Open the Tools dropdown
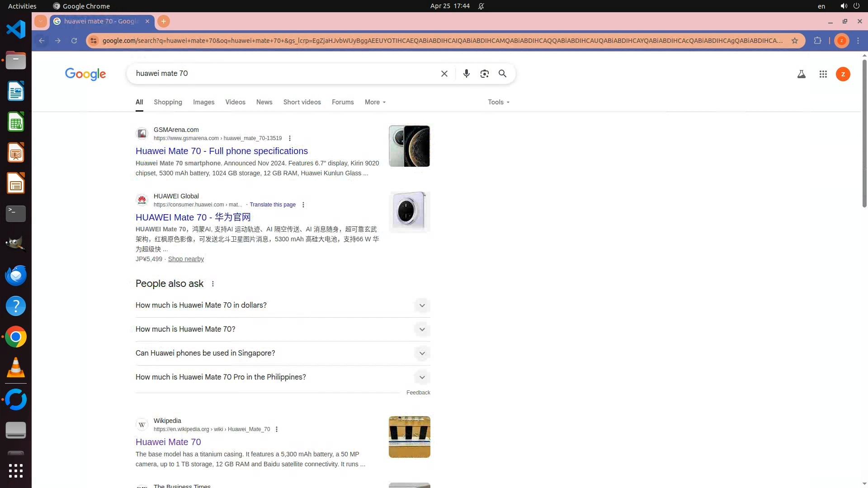 point(498,102)
